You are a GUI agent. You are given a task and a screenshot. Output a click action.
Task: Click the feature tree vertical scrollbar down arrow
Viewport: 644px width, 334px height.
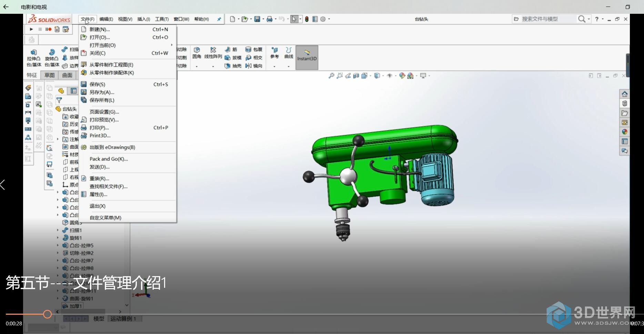[127, 305]
